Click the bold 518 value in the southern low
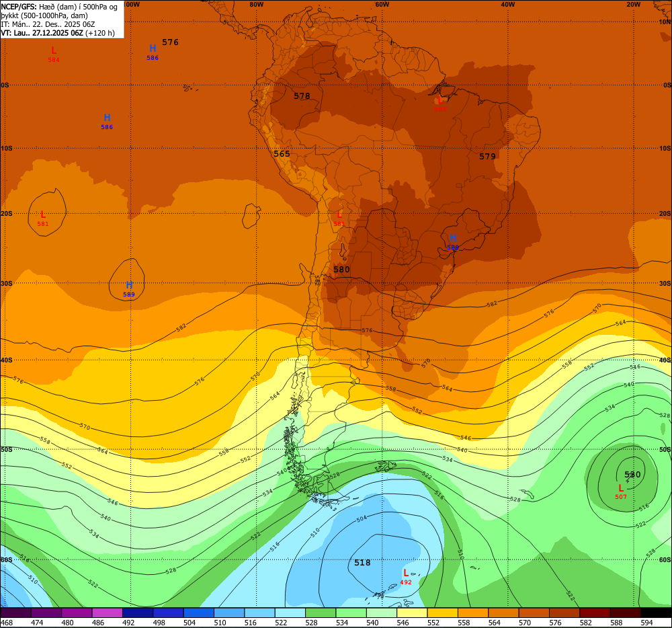The height and width of the screenshot is (628, 672). point(362,562)
